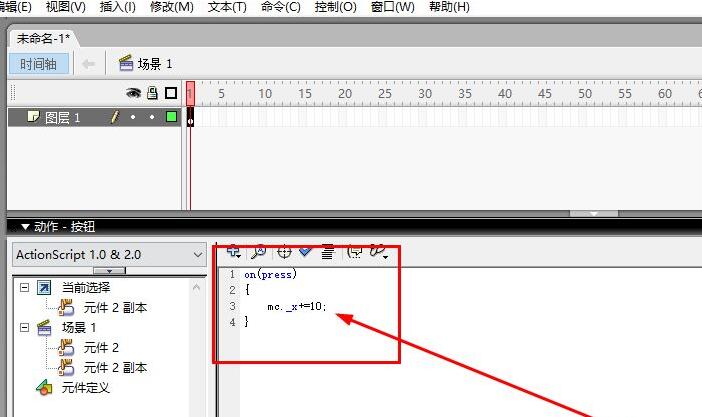702x417 pixels.
Task: Click the padlock icon above the layers column
Action: point(152,93)
